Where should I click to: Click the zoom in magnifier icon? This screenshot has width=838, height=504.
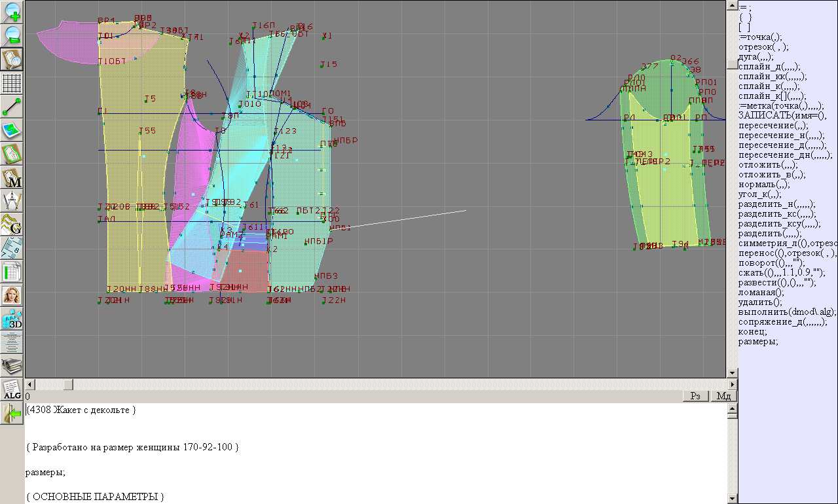12,12
